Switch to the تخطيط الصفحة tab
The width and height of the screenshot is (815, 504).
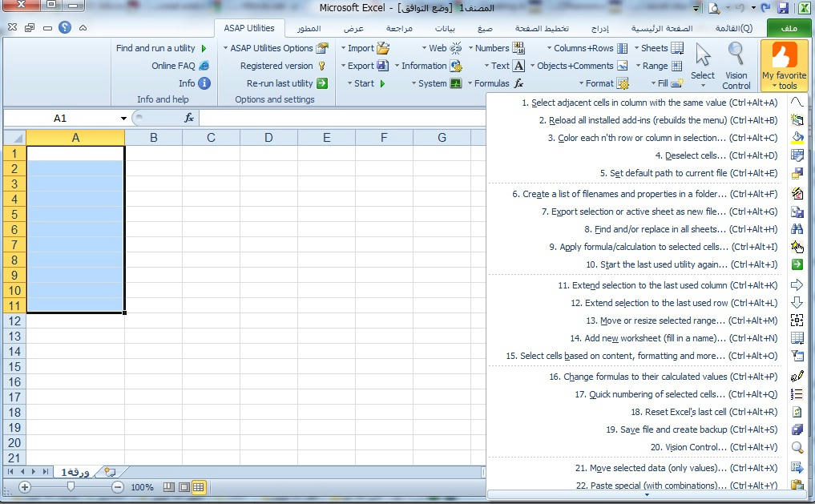click(542, 28)
